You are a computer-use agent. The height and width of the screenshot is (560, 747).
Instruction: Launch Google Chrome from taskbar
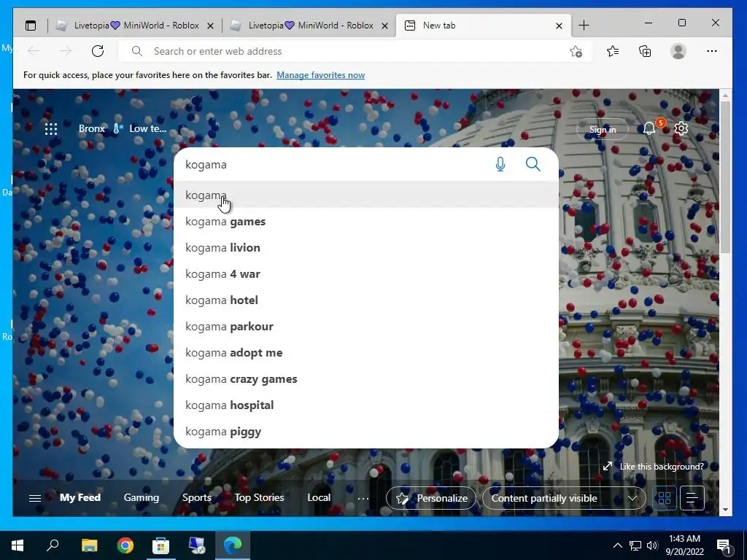tap(125, 545)
